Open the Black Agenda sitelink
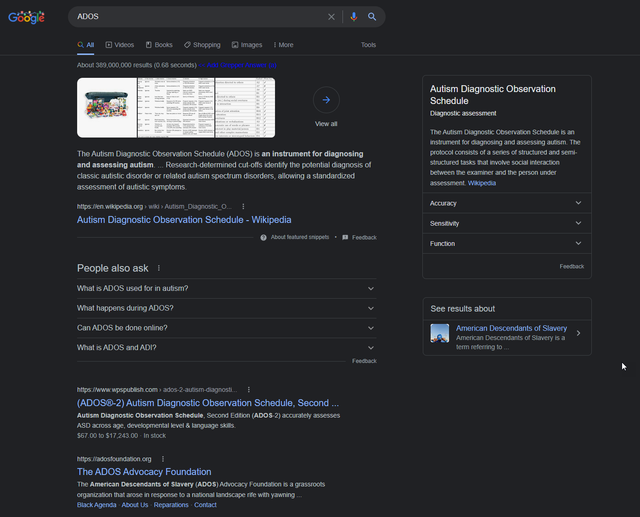 (97, 505)
